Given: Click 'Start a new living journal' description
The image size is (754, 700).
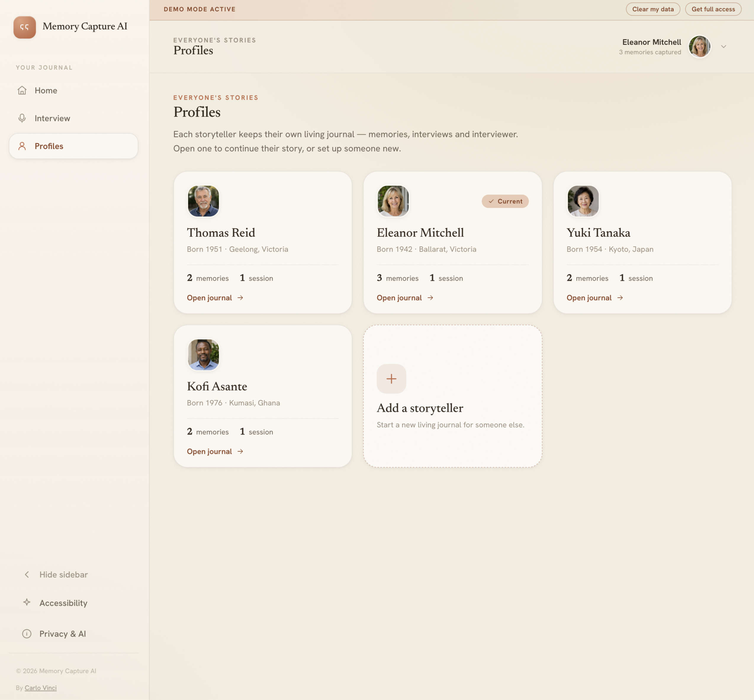Looking at the screenshot, I should (x=450, y=425).
